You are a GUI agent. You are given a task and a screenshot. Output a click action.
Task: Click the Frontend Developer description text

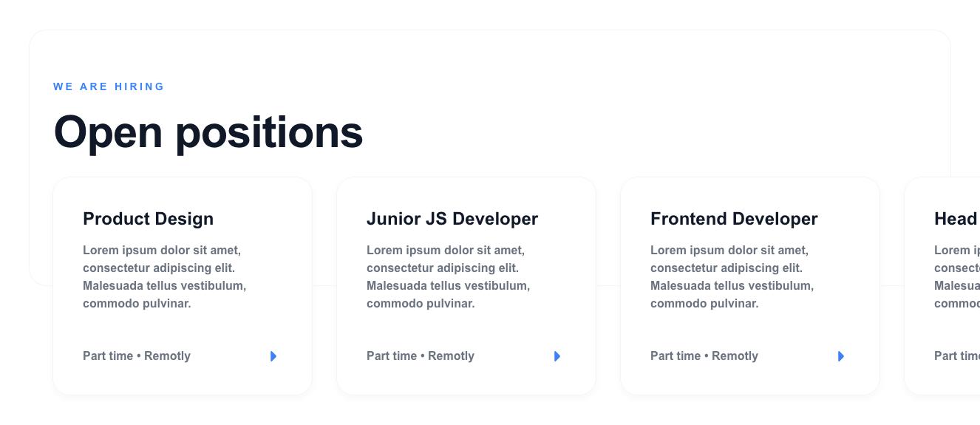[x=732, y=277]
